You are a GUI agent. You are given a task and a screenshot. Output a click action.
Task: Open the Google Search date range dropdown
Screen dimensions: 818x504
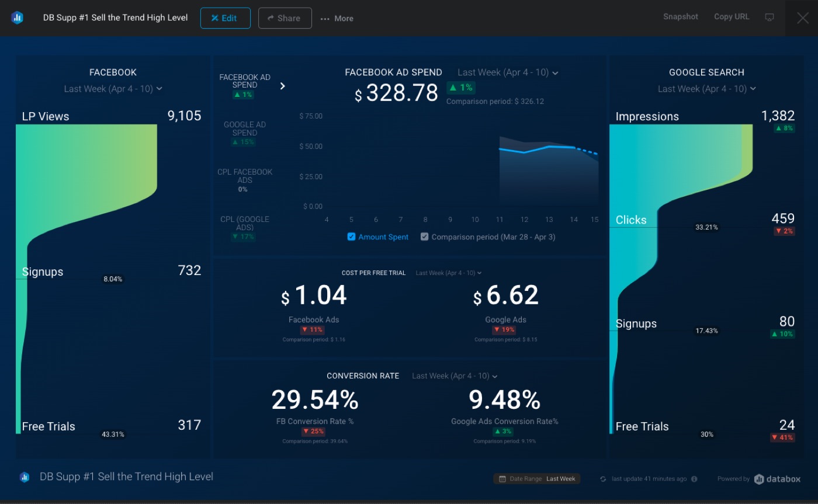point(707,89)
